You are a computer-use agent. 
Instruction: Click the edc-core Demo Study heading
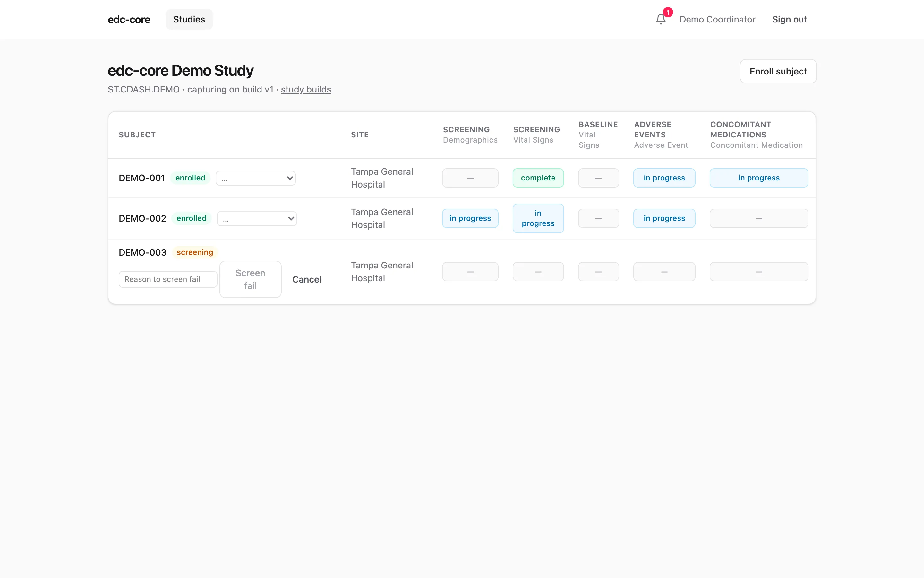click(x=181, y=71)
